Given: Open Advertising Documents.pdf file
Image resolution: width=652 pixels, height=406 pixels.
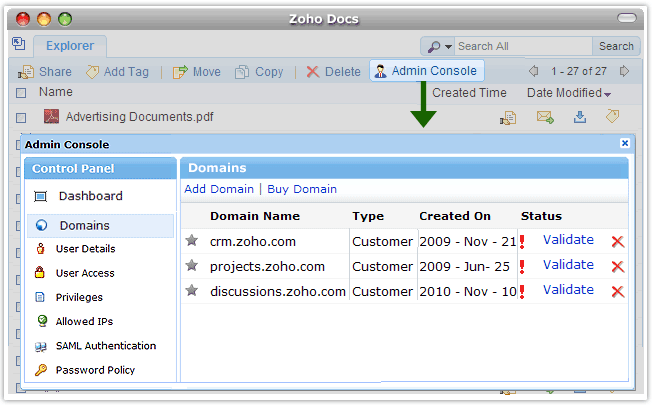Looking at the screenshot, I should click(x=140, y=117).
